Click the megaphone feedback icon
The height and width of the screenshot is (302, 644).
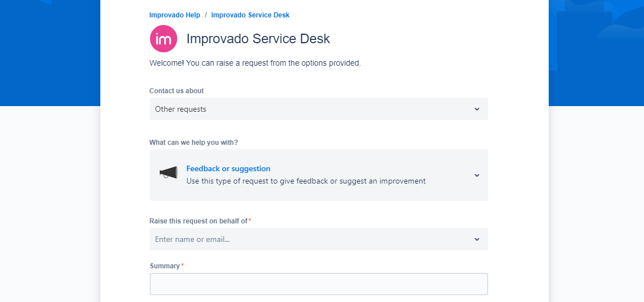[x=168, y=172]
